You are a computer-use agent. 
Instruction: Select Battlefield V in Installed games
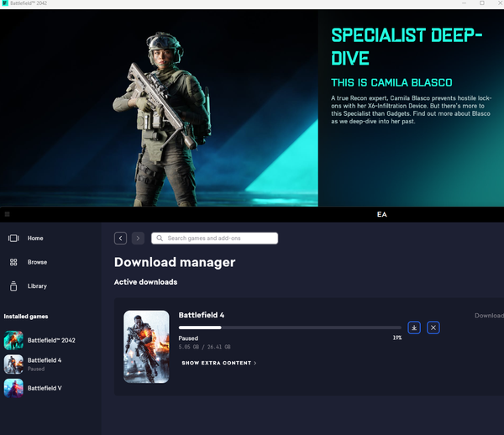click(33, 388)
